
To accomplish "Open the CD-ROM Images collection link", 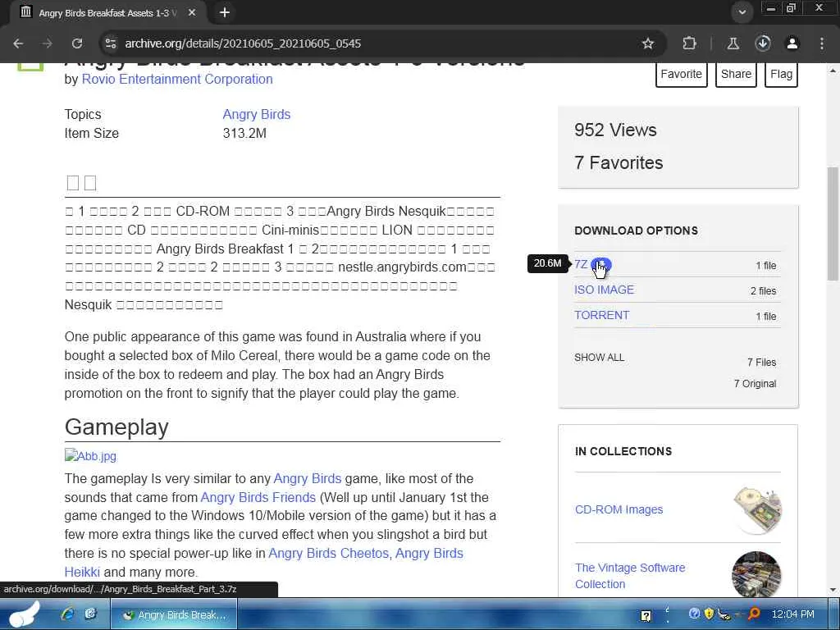I will [x=619, y=509].
